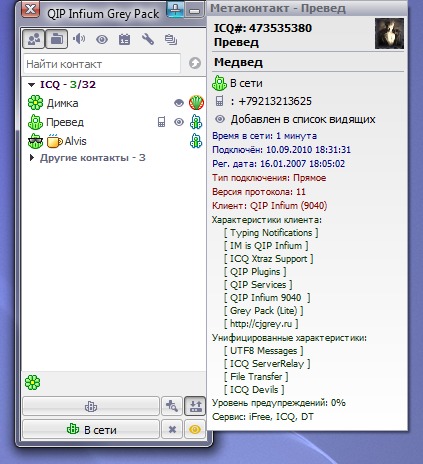
Task: Click the stacked windows icon in toolbar
Action: pyautogui.click(x=171, y=39)
